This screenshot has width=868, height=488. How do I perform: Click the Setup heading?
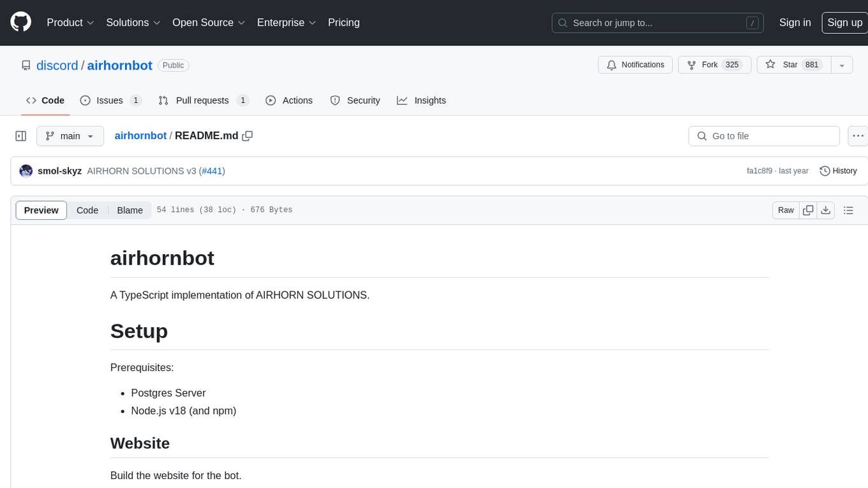coord(139,331)
